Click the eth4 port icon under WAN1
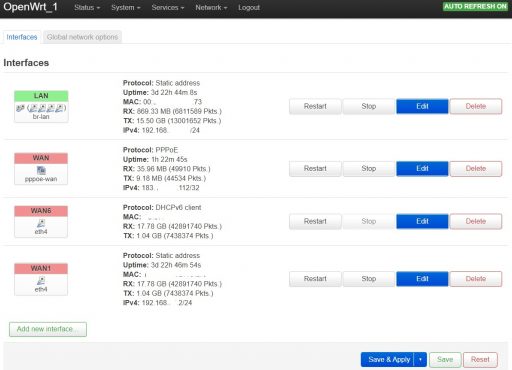512x370 pixels. (41, 281)
